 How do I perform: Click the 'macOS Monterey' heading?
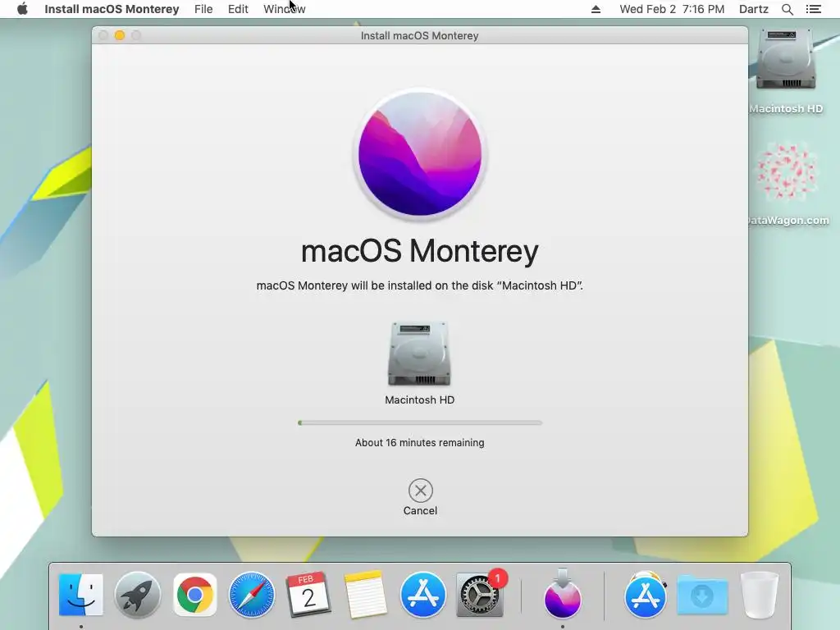[420, 251]
